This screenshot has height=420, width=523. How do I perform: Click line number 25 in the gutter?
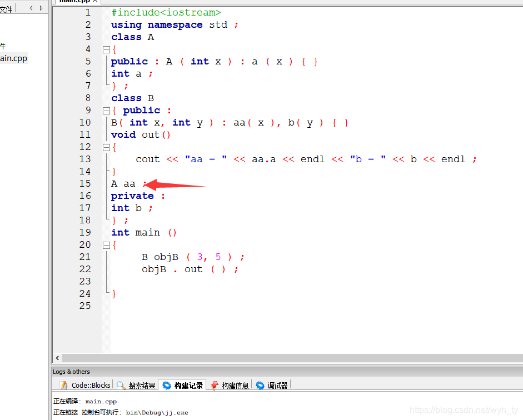85,306
